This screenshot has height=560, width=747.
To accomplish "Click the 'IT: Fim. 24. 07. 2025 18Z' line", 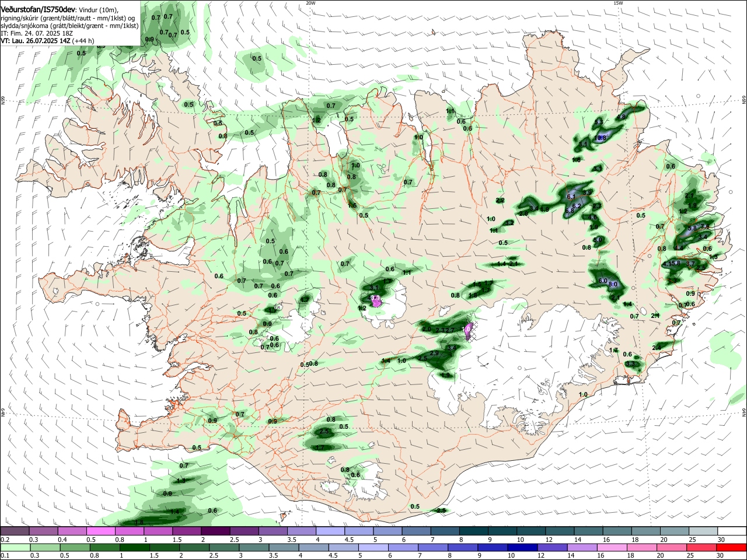I will coord(37,33).
